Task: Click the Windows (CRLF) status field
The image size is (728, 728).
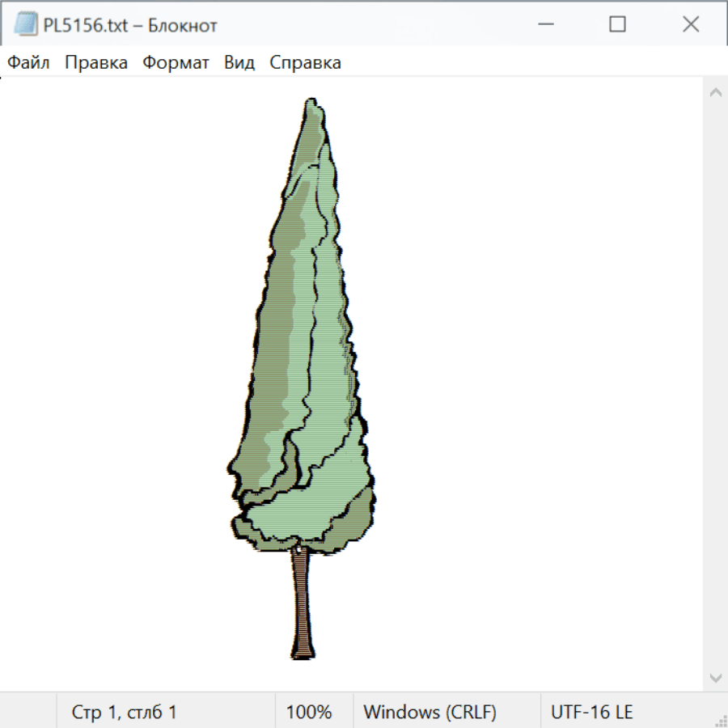Action: click(x=430, y=713)
